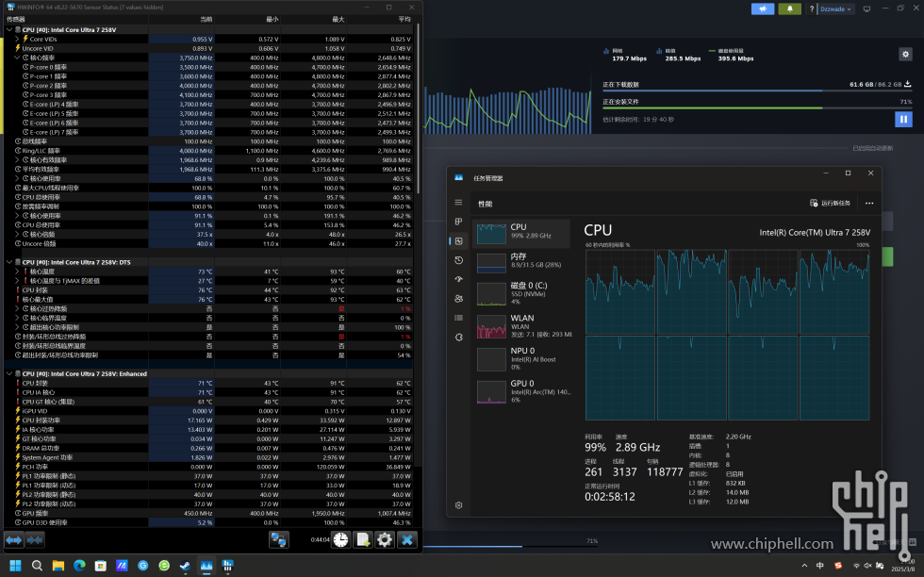
Task: Open Dzzwade account dropdown in Steam
Action: (835, 8)
